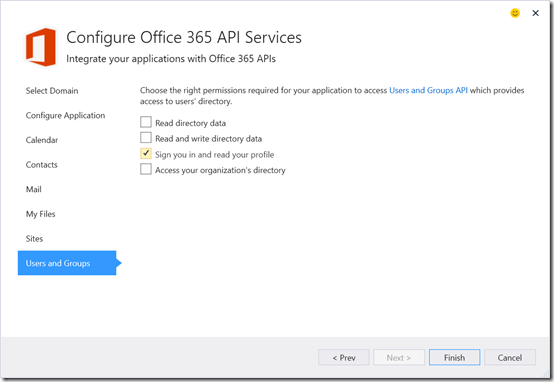Uncheck Sign you in and read your profile

(146, 153)
